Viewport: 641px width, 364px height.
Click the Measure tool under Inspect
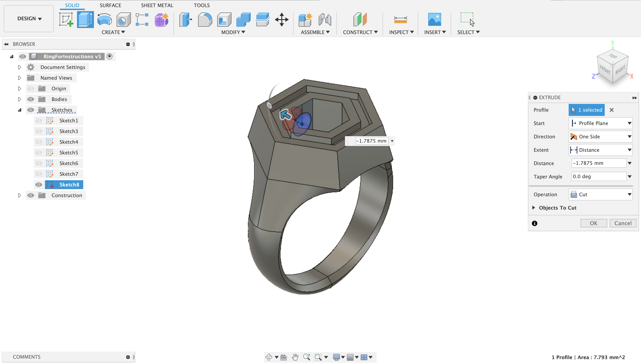coord(400,20)
